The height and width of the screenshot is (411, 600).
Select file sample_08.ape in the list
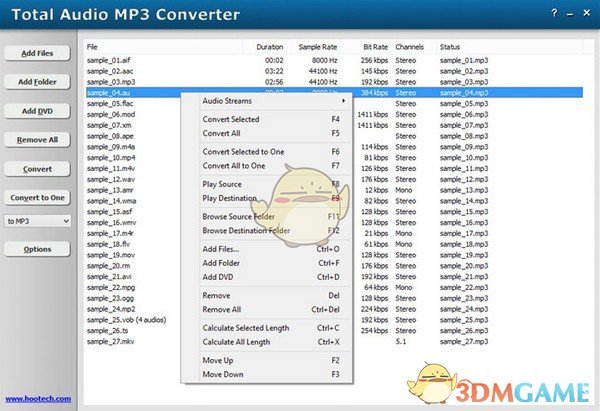tap(110, 136)
